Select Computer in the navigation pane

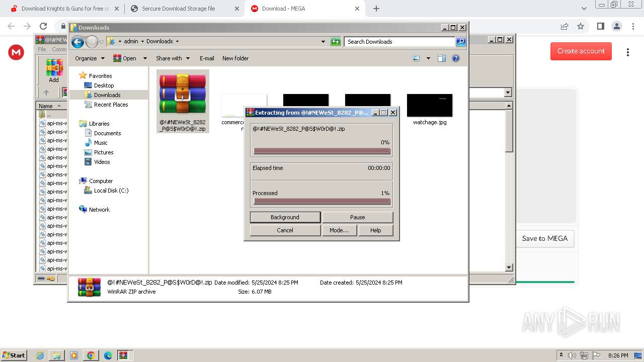pos(101,181)
